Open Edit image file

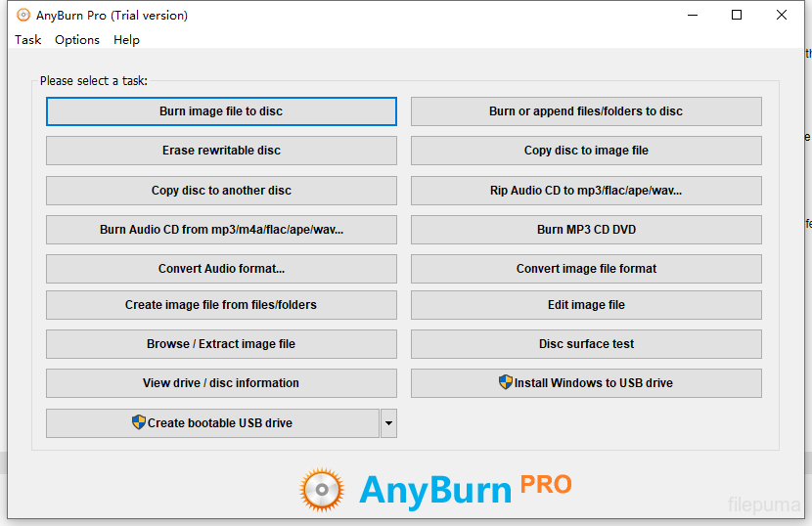(586, 305)
